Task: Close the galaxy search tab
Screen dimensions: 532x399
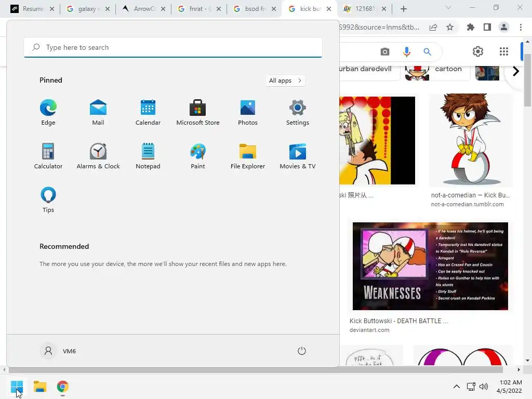Action: coord(108,9)
